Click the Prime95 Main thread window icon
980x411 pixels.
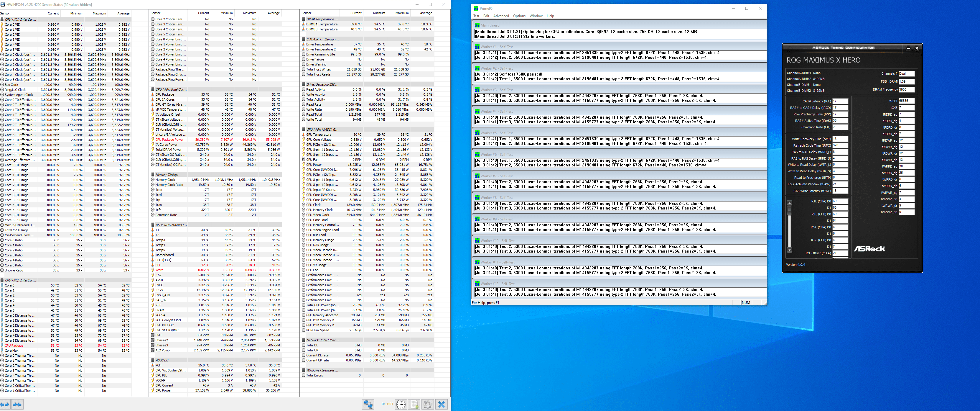(477, 25)
